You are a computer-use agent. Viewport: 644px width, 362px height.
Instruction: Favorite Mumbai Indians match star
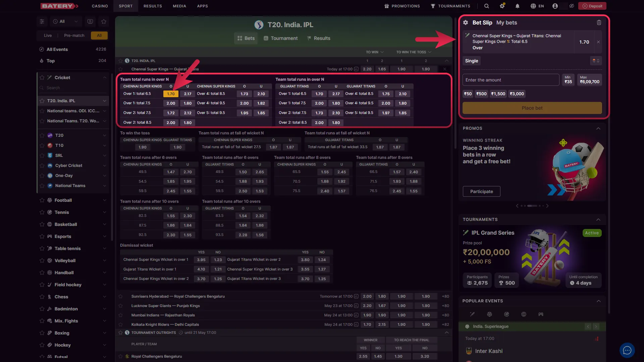coord(120,315)
